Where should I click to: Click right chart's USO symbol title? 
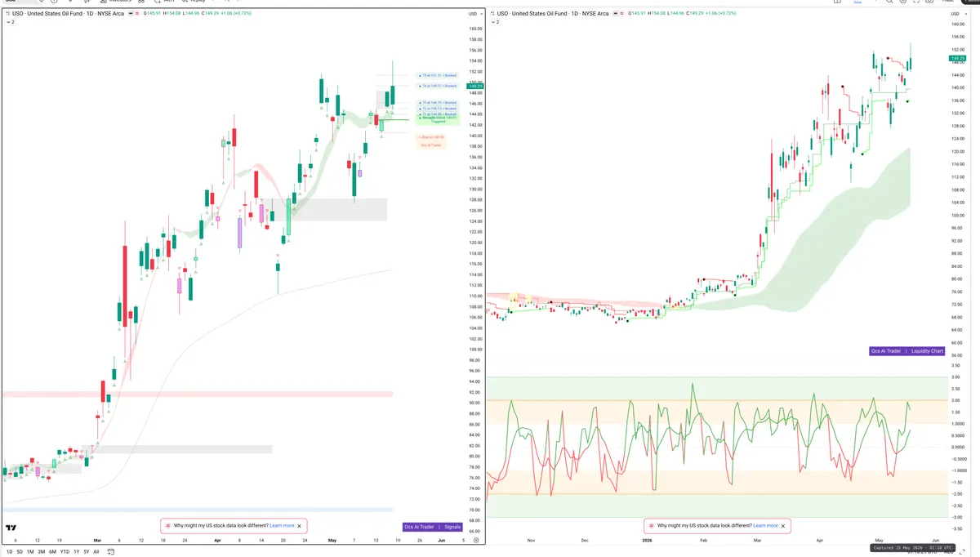552,14
